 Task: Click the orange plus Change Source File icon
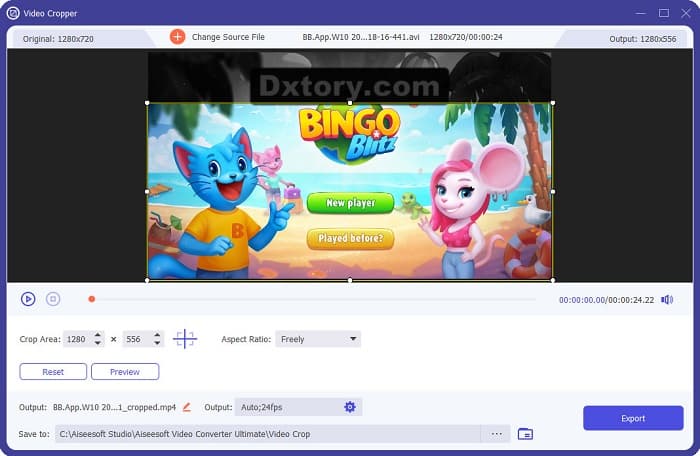coord(177,37)
